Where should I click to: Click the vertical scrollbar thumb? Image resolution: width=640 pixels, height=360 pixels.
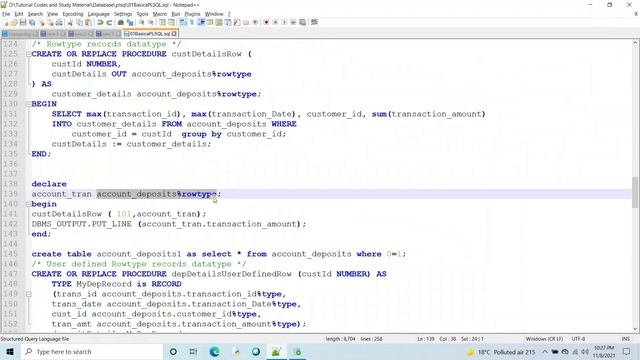[x=636, y=192]
